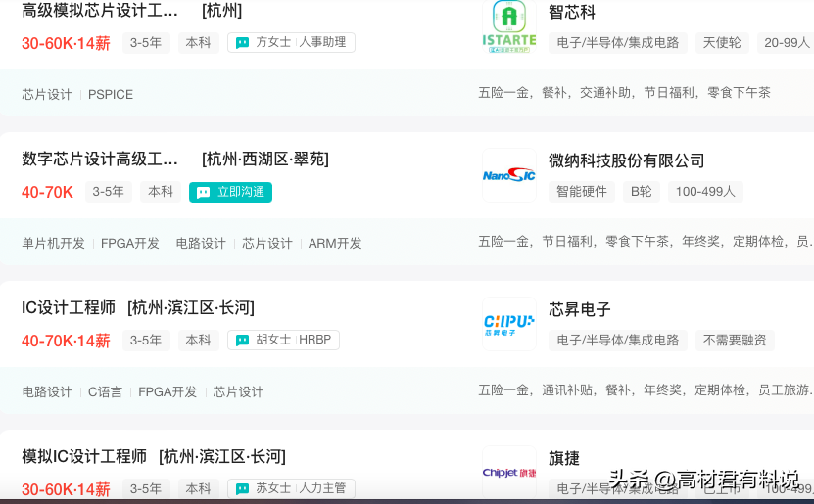Click the 不需要融资 tag

click(735, 341)
